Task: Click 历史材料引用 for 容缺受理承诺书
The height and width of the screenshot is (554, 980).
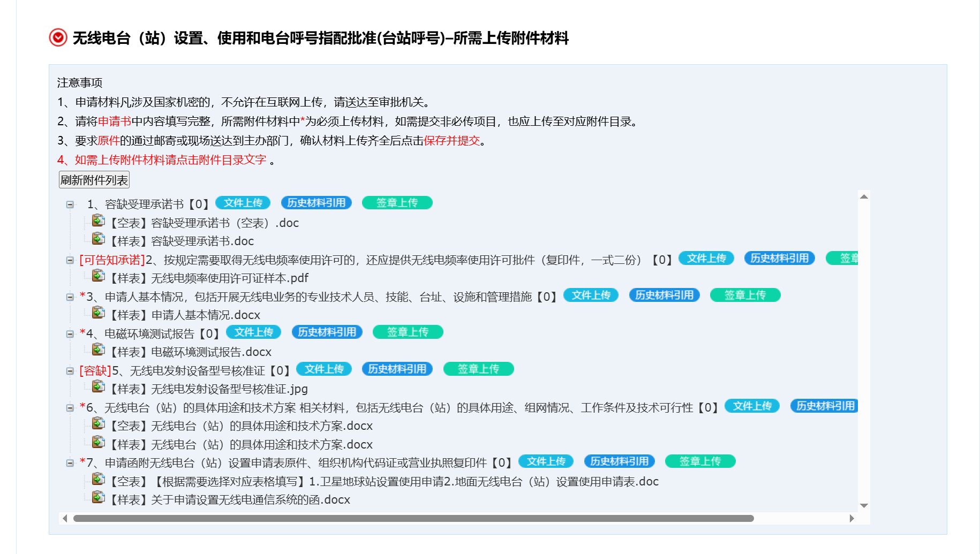Action: click(x=316, y=203)
